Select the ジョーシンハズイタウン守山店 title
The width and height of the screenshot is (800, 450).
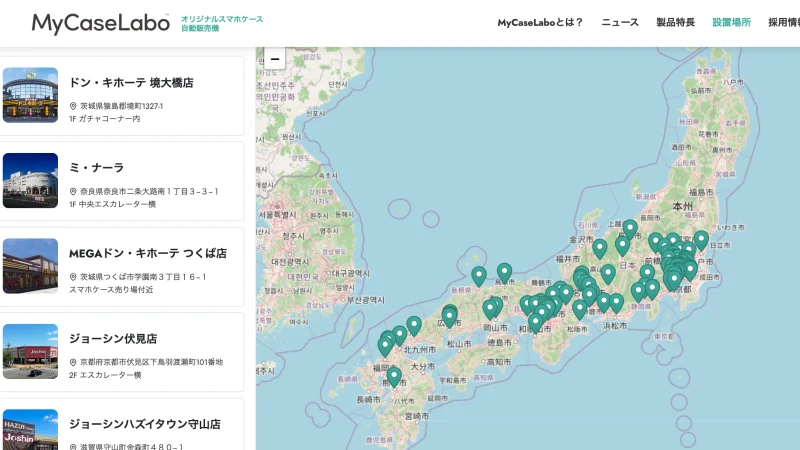point(145,424)
